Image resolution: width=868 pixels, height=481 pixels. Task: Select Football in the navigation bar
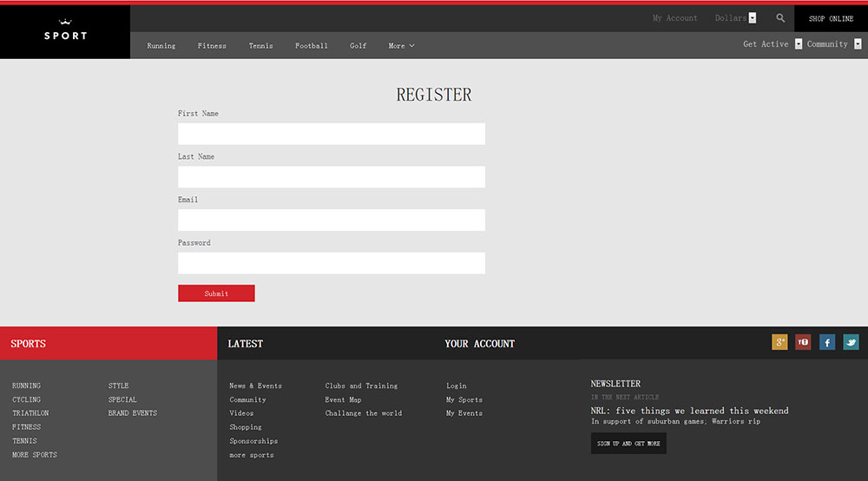tap(311, 46)
